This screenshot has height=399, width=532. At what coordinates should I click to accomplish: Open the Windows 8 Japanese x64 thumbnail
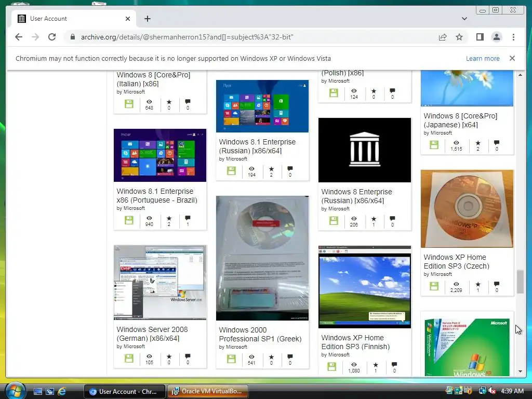click(x=467, y=88)
